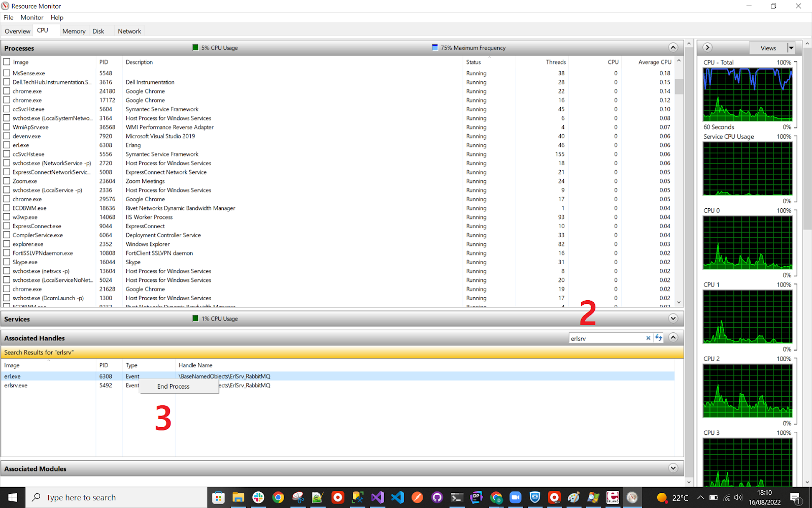
Task: Open the Monitor menu
Action: [x=32, y=17]
